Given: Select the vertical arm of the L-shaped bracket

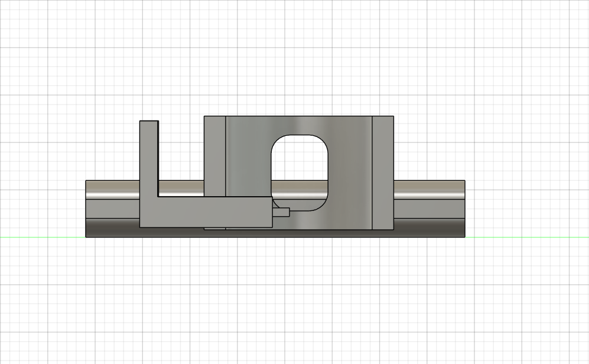Looking at the screenshot, I should tap(149, 157).
